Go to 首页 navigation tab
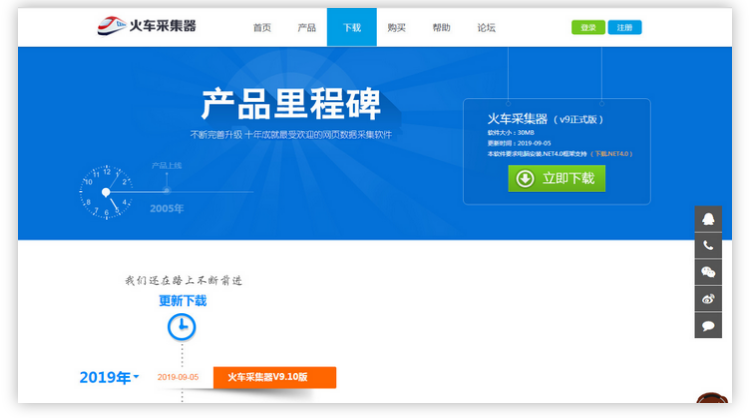The height and width of the screenshot is (418, 750). pyautogui.click(x=262, y=28)
